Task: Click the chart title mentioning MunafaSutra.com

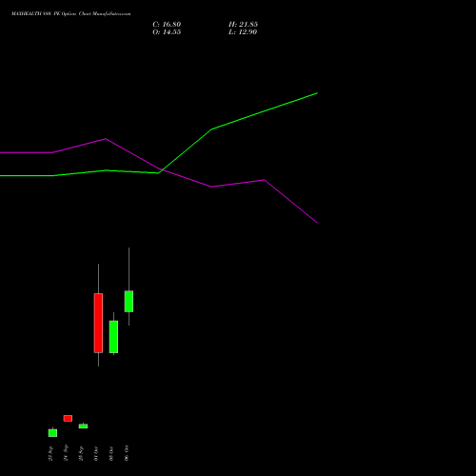Action: tap(71, 13)
